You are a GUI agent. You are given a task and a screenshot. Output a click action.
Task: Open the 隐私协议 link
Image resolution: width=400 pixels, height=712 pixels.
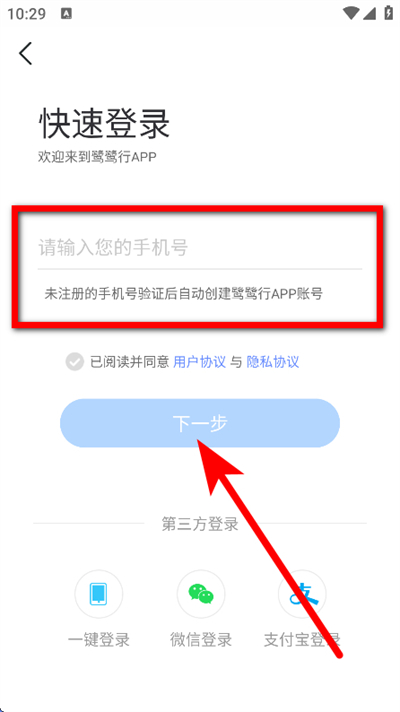point(273,362)
